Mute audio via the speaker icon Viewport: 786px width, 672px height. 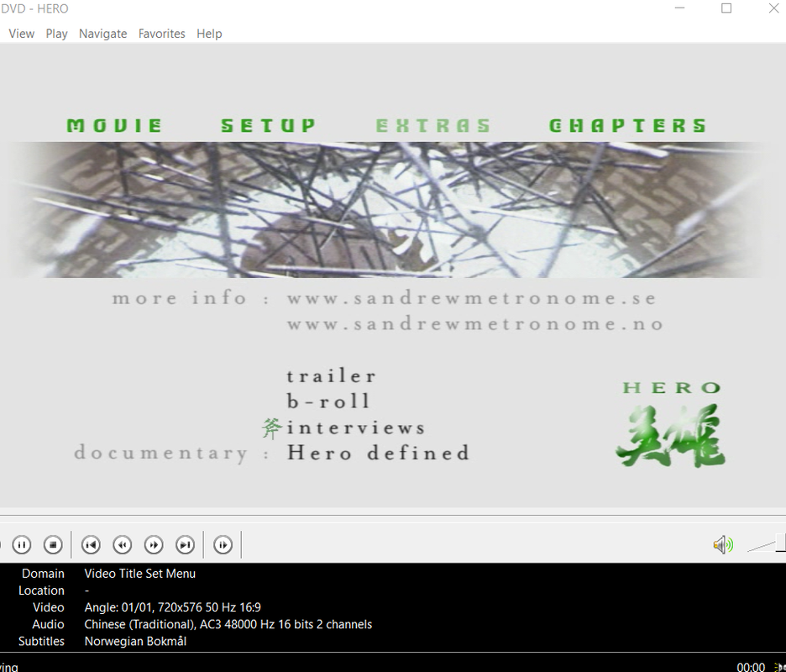pos(723,544)
